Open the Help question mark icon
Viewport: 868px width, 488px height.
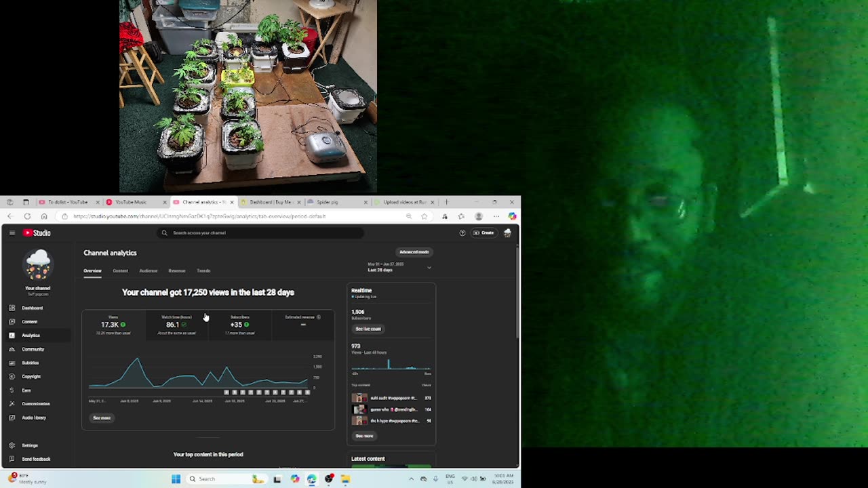pos(462,232)
